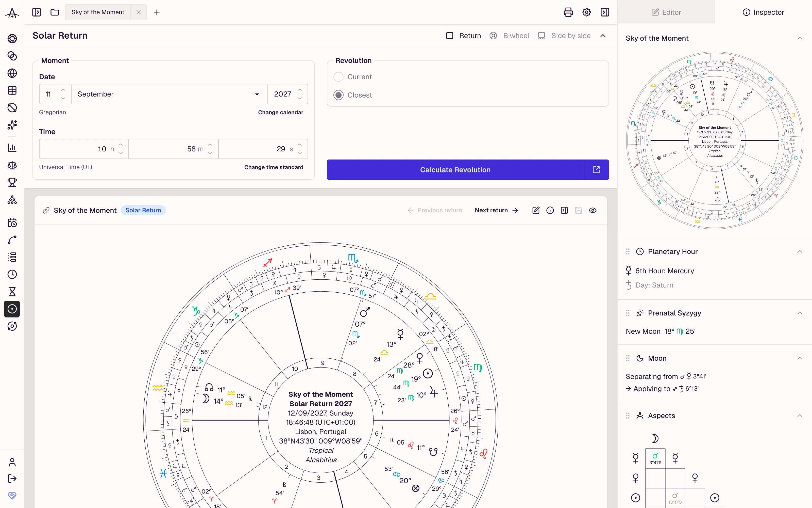Collapse the Planetary Hour section
Screen dimensions: 812x508
point(800,252)
